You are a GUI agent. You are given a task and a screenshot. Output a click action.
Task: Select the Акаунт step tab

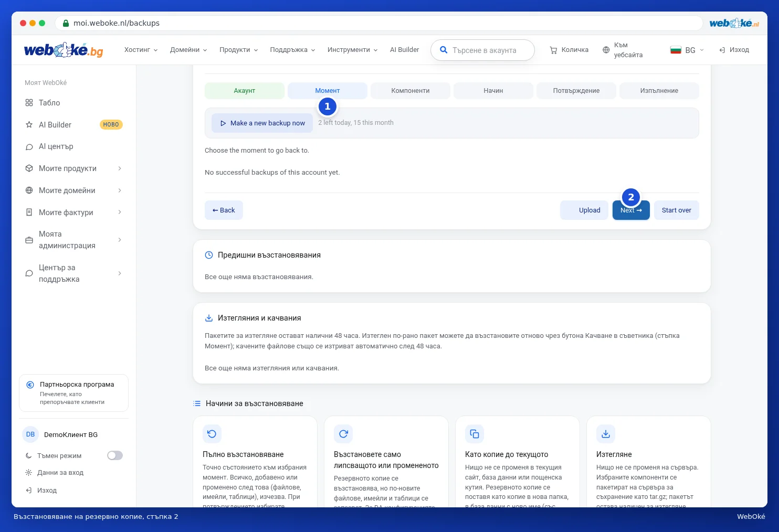(245, 91)
